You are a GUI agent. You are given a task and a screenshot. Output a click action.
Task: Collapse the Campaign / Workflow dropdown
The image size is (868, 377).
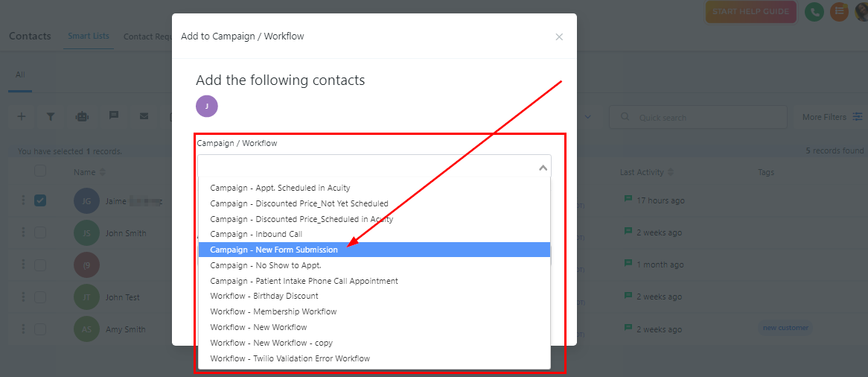click(543, 168)
